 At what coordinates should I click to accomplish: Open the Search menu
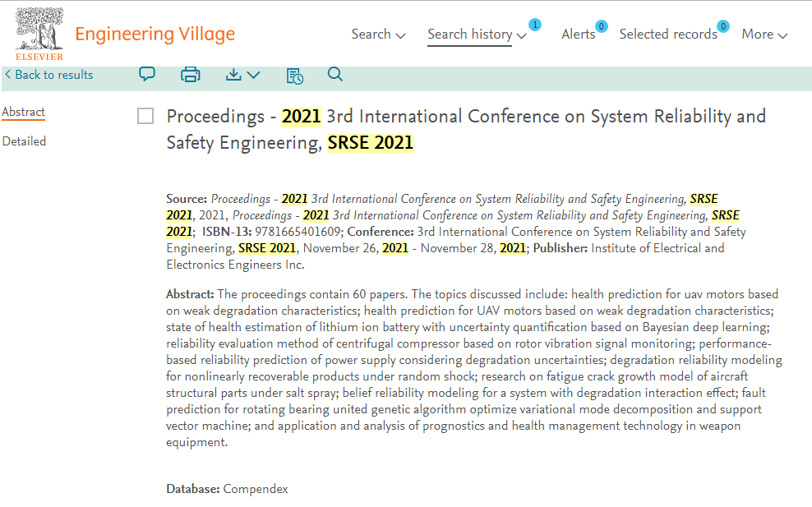coord(378,35)
